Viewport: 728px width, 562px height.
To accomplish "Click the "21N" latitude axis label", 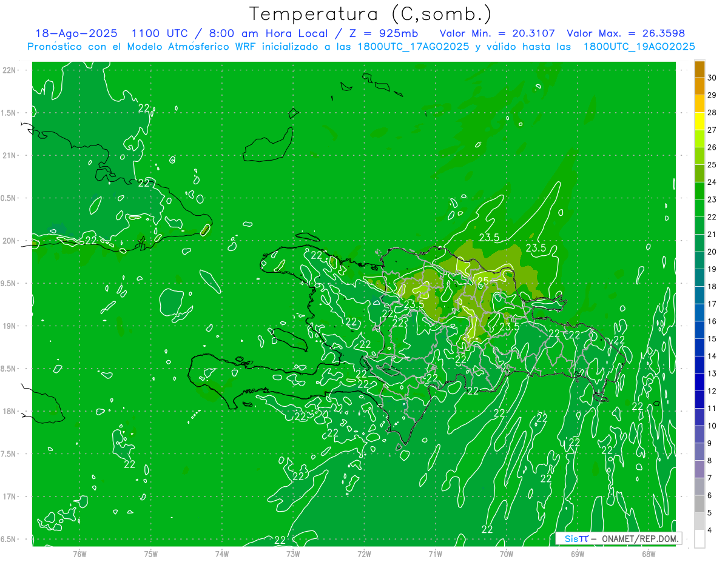I will 9,155.
